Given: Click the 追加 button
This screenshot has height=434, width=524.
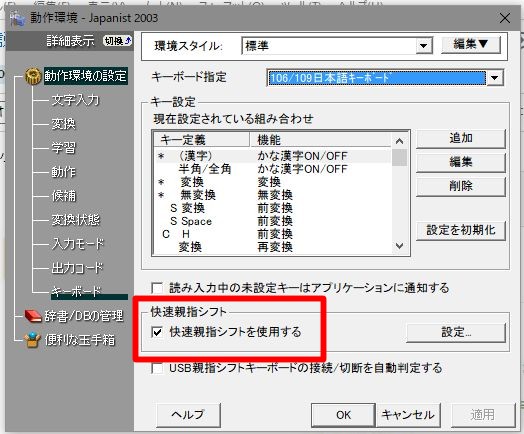Looking at the screenshot, I should tap(461, 138).
